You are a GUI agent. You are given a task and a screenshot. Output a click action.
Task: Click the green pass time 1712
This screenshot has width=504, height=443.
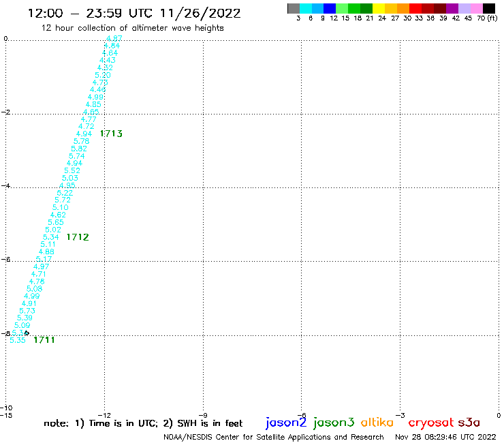coord(78,237)
